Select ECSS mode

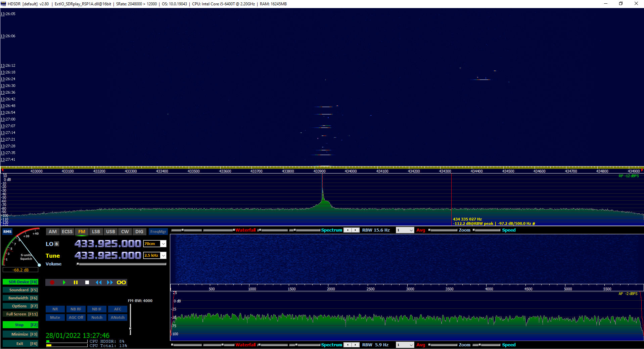click(x=67, y=232)
